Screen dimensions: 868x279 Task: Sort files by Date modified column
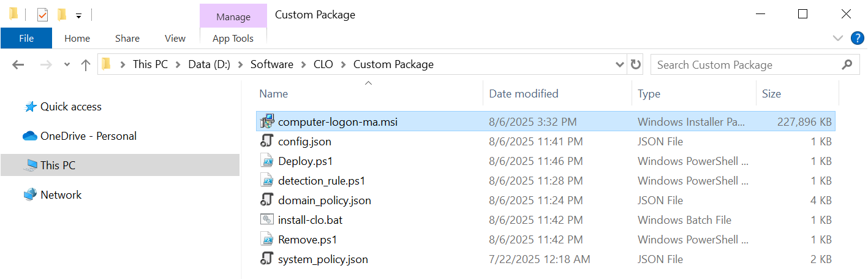(524, 94)
